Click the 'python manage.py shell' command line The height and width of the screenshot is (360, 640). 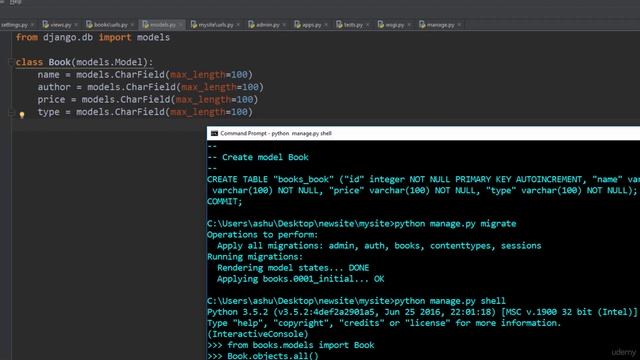click(356, 301)
